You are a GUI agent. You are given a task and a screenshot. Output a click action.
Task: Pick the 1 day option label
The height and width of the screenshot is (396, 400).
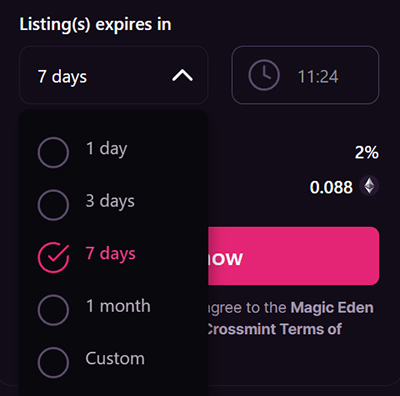[x=107, y=149]
